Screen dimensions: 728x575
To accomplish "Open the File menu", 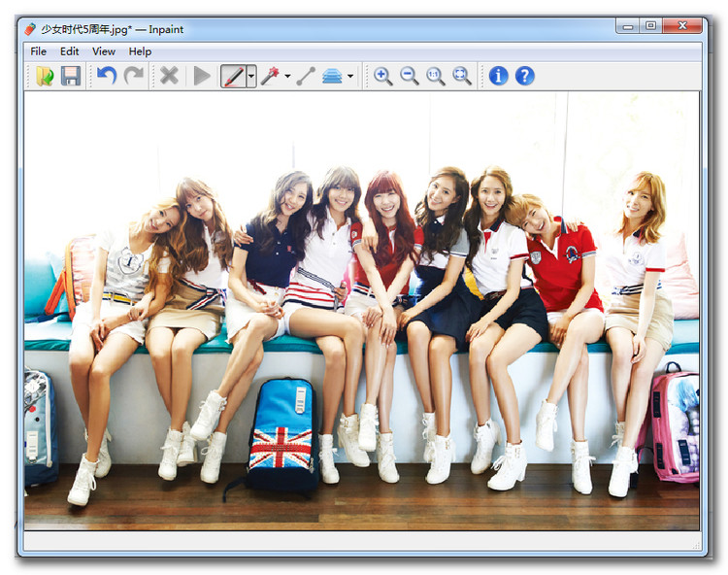I will [38, 51].
